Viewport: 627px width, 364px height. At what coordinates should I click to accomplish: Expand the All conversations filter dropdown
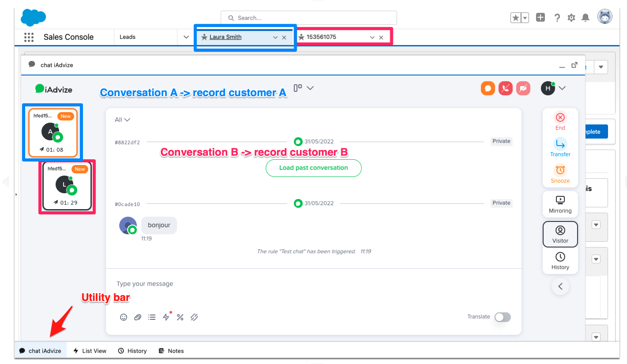click(x=122, y=120)
